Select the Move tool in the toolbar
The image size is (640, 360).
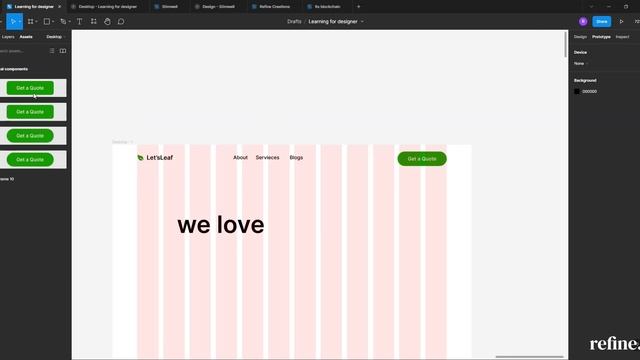click(12, 22)
